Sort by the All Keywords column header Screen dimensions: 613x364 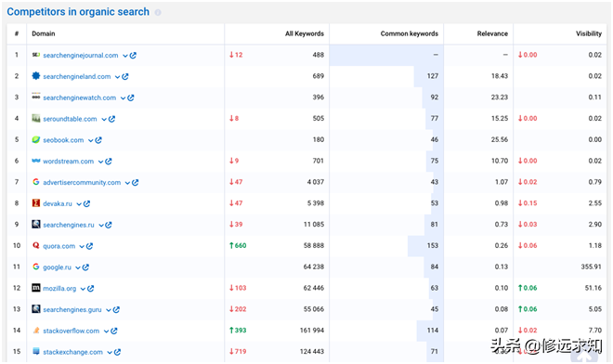click(305, 33)
